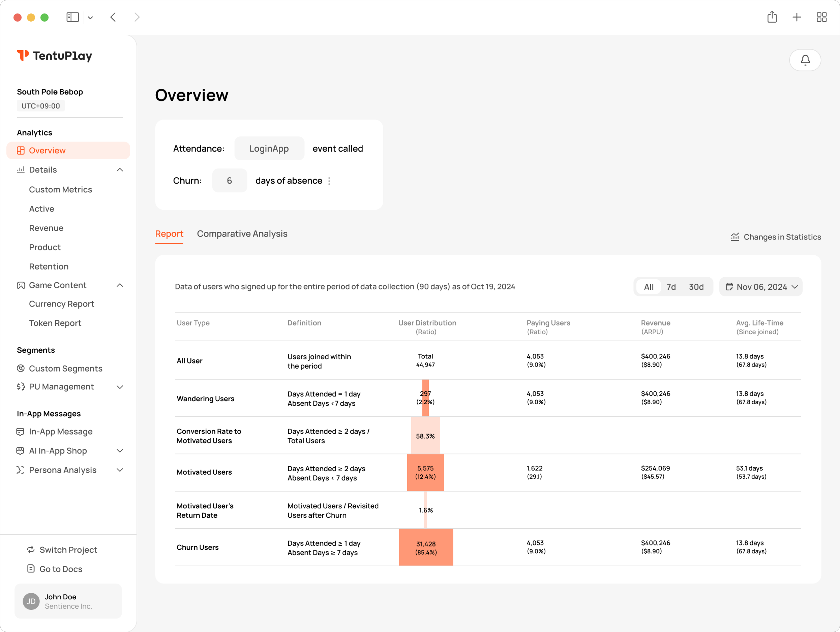Click the notification bell icon
The width and height of the screenshot is (840, 632).
805,60
